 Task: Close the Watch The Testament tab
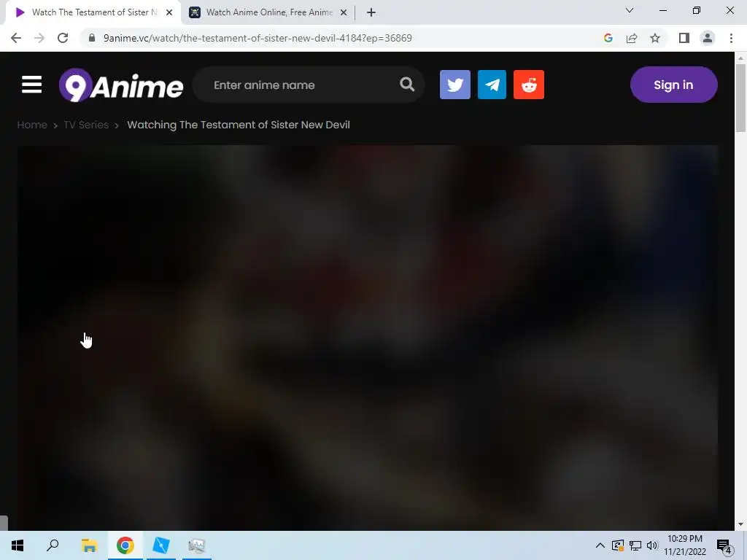click(x=169, y=12)
